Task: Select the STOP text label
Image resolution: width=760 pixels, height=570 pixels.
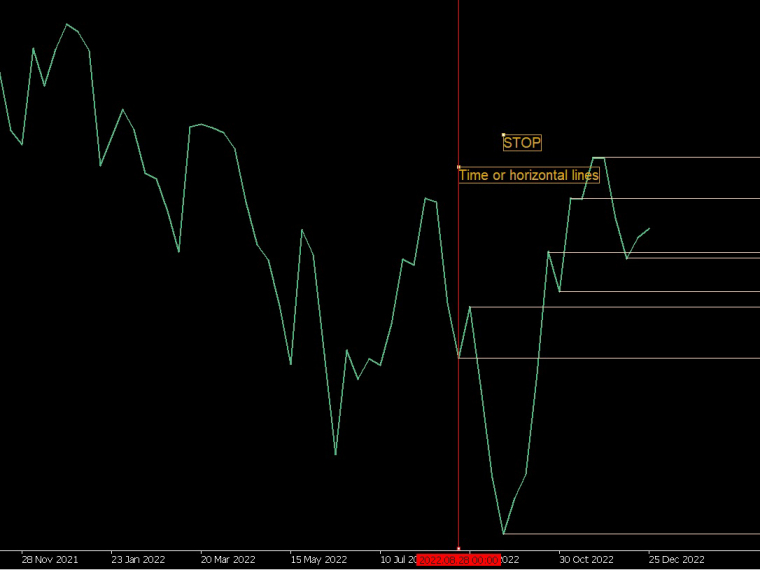Action: [x=522, y=143]
